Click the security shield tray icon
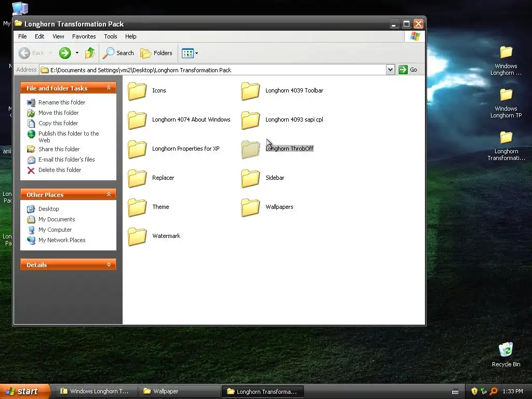 pyautogui.click(x=474, y=391)
